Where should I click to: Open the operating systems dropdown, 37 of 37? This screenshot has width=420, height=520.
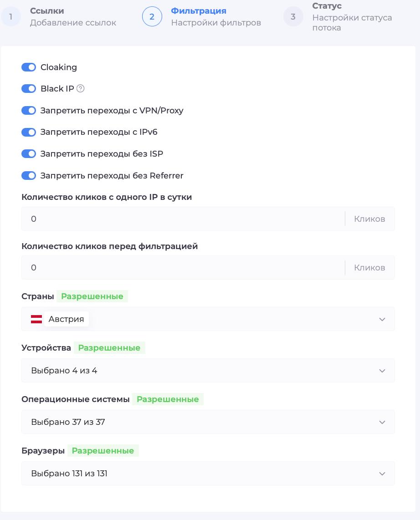pyautogui.click(x=208, y=422)
